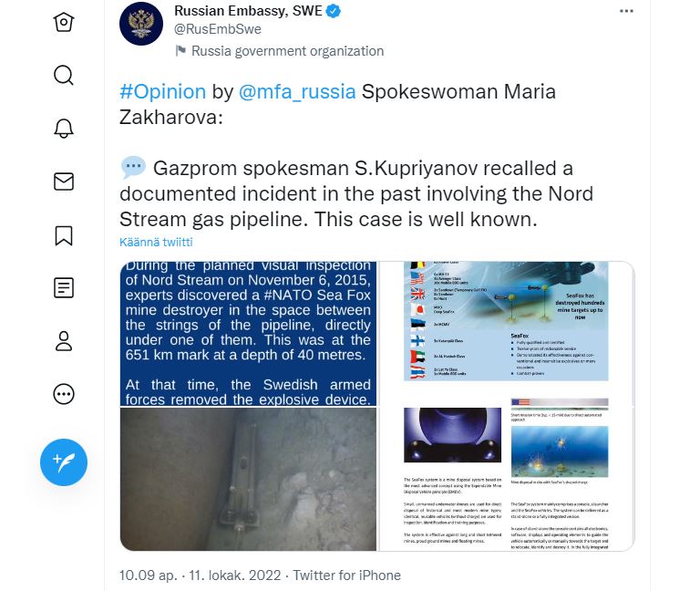The width and height of the screenshot is (700, 591).
Task: Expand the tweet's three-dot options menu
Action: click(x=626, y=11)
